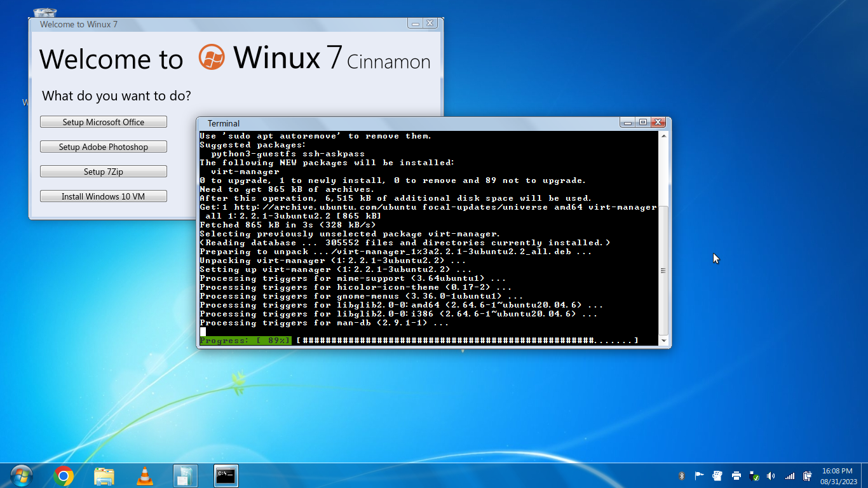868x488 pixels.
Task: Click 'What do you want to do?' heading
Action: (x=116, y=96)
